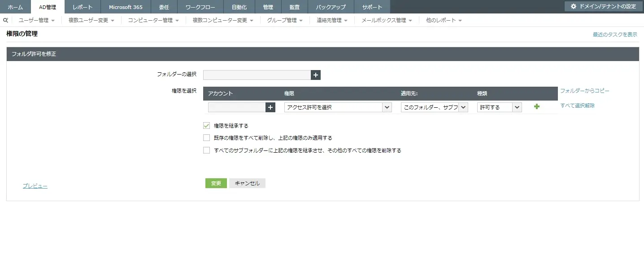Toggle the 権限を継承する checkbox
This screenshot has width=644, height=273.
click(207, 126)
